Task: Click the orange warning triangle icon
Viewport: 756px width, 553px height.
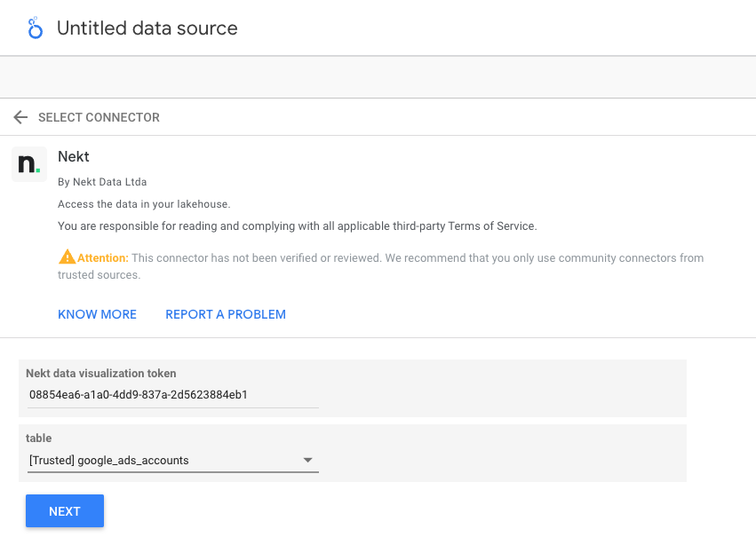Action: click(x=67, y=257)
